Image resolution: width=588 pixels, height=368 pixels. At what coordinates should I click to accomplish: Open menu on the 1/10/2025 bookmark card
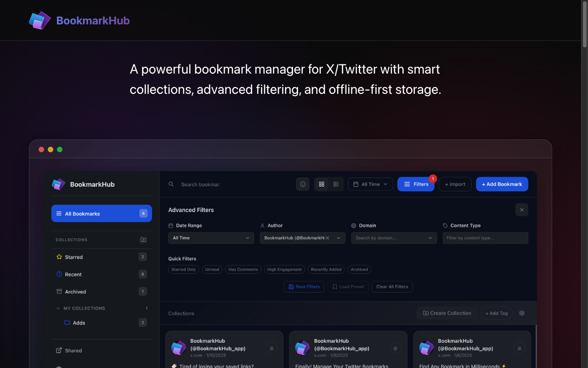click(x=271, y=349)
